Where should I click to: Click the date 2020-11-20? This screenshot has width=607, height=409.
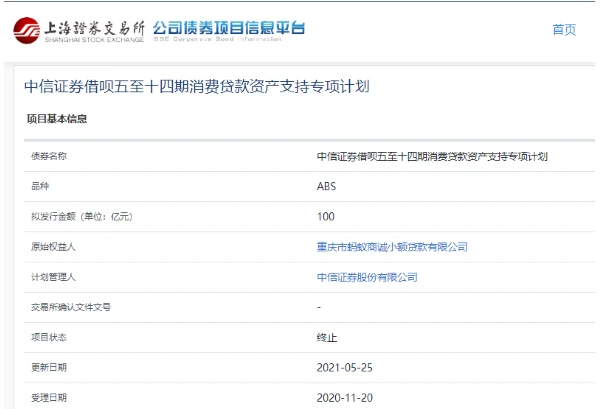click(345, 398)
